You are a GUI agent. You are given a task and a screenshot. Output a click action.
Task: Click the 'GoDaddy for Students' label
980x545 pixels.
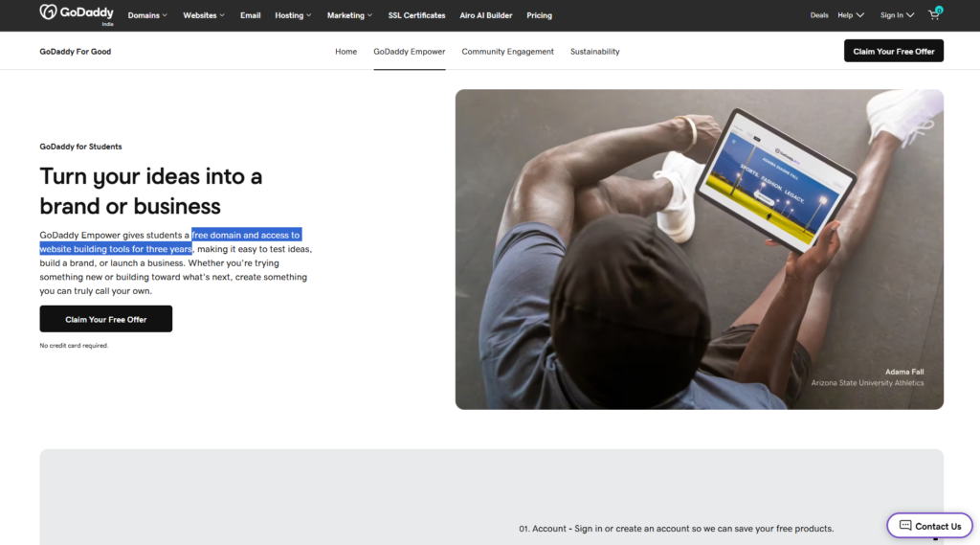80,147
